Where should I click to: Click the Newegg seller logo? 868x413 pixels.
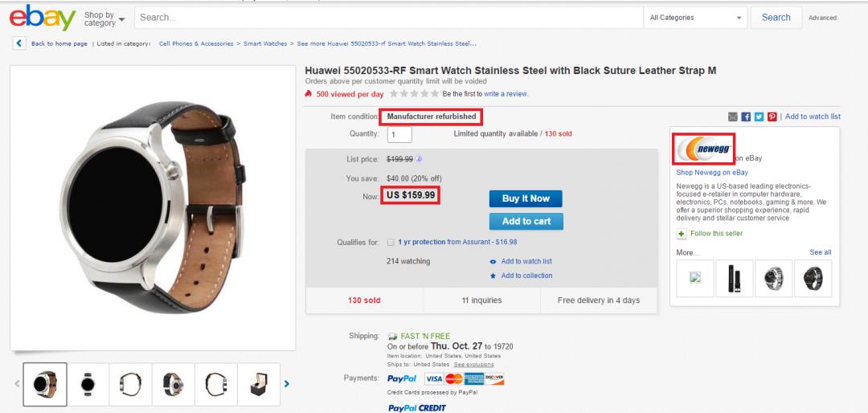[704, 149]
